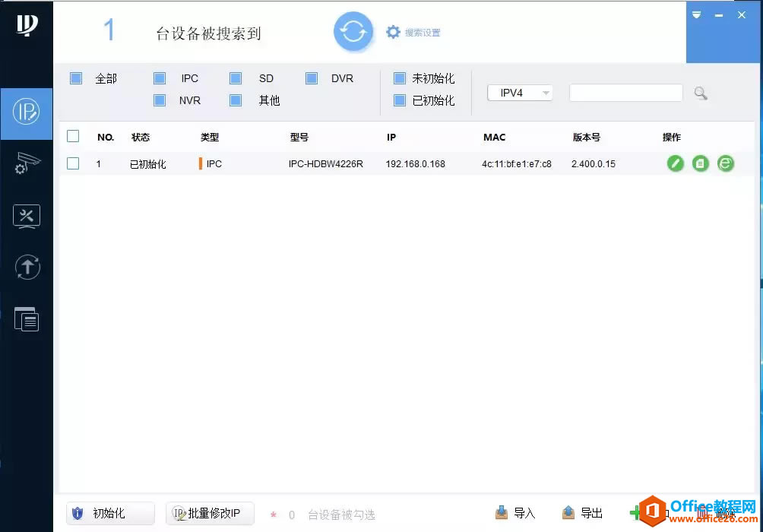Toggle the IPC filter checkbox
The image size is (763, 532).
tap(160, 78)
